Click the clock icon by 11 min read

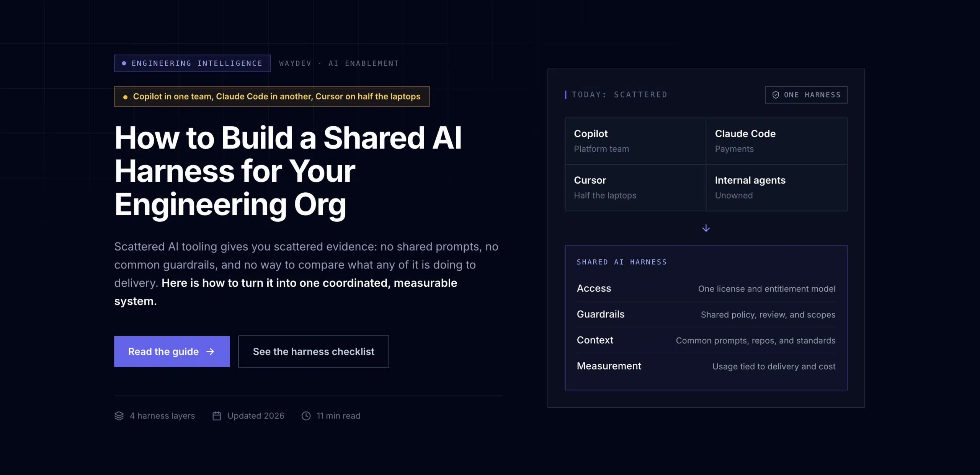pos(306,416)
